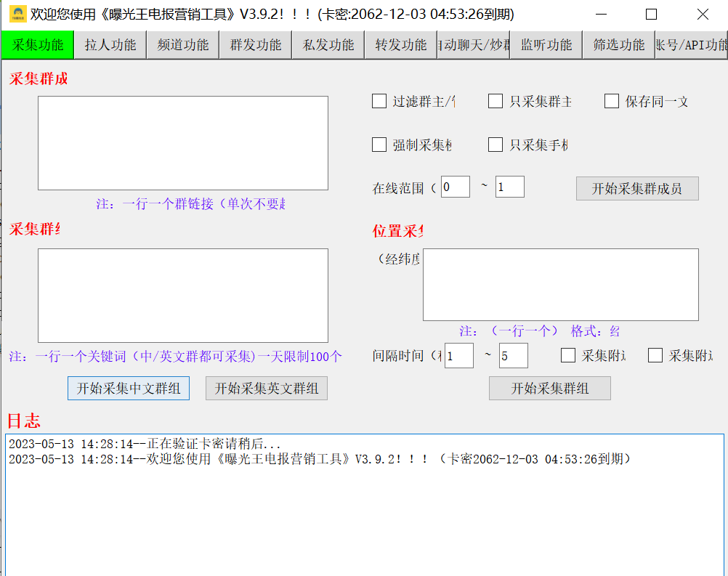Viewport: 728px width, 576px height.
Task: Check the 只采集群主 option
Action: click(x=495, y=102)
